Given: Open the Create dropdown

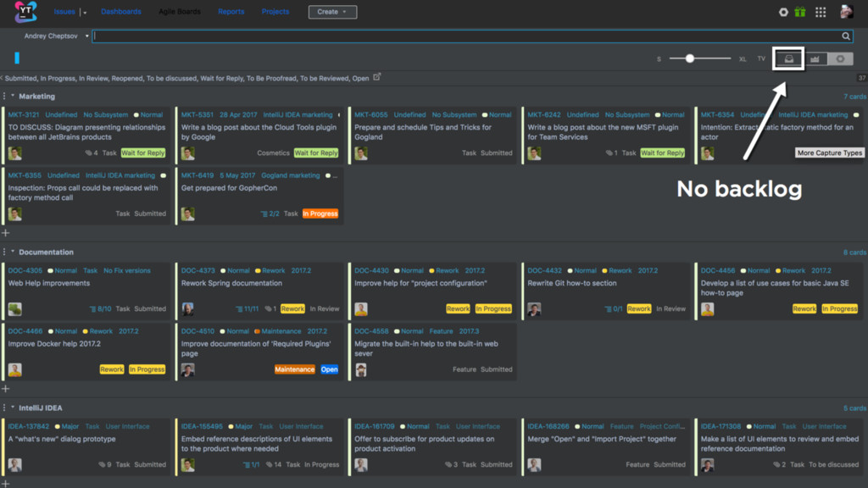Looking at the screenshot, I should [332, 12].
